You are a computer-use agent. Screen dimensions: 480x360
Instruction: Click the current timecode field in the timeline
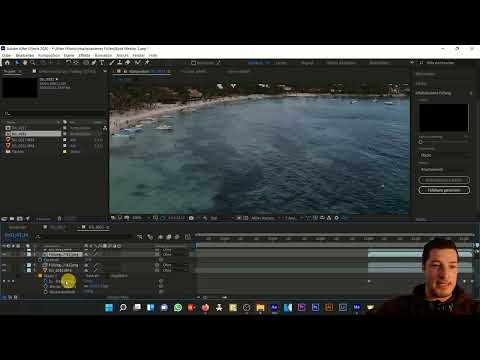[16, 235]
